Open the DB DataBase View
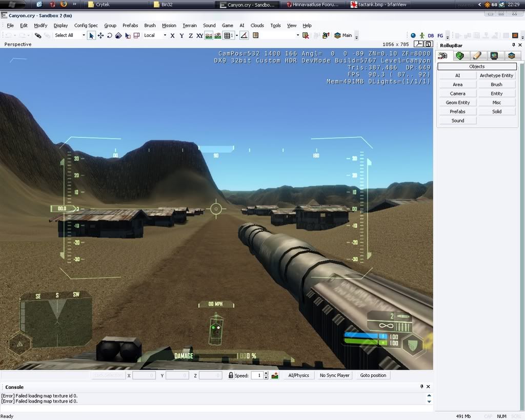This screenshot has height=420, width=525. tap(431, 35)
